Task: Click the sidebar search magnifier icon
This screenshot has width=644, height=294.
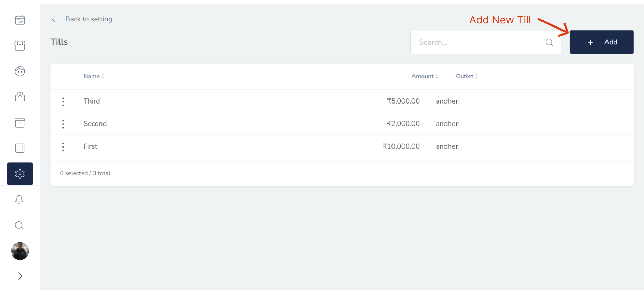Action: 19,226
